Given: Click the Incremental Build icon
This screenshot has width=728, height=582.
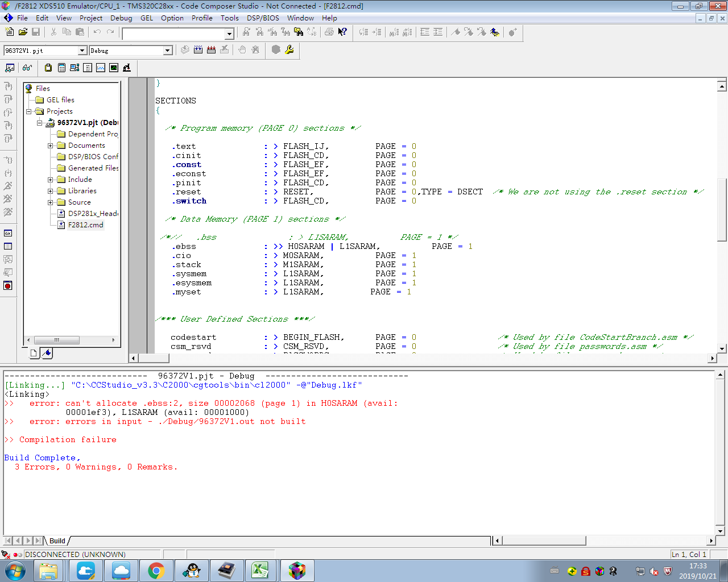Looking at the screenshot, I should point(198,50).
